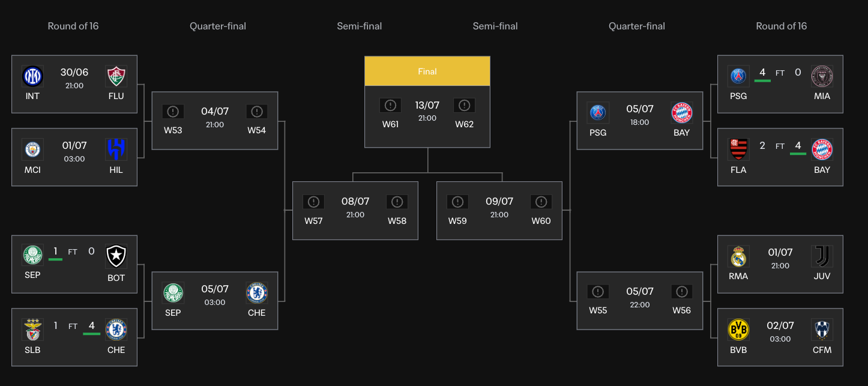The width and height of the screenshot is (868, 386).
Task: Click the FT label in SEP vs BOT
Action: tap(73, 252)
